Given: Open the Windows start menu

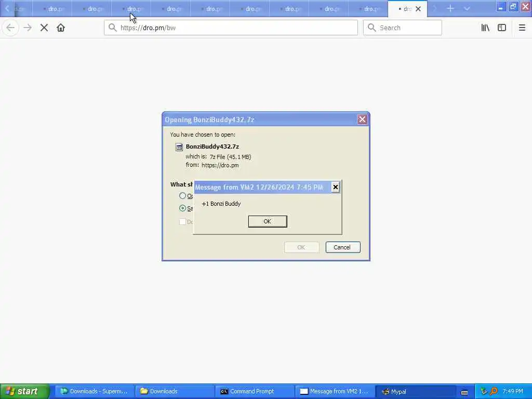Looking at the screenshot, I should (24, 391).
